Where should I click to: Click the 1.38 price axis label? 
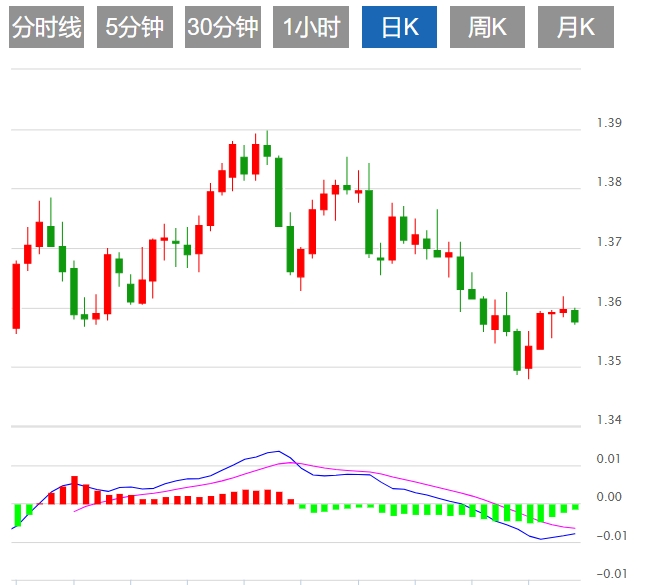tap(609, 182)
